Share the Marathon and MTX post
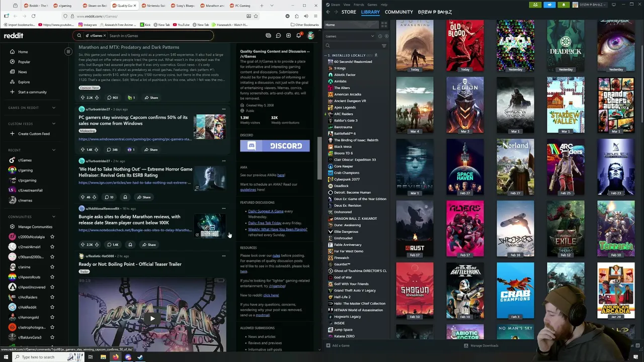Viewport: 644px width, 362px height. pyautogui.click(x=151, y=98)
